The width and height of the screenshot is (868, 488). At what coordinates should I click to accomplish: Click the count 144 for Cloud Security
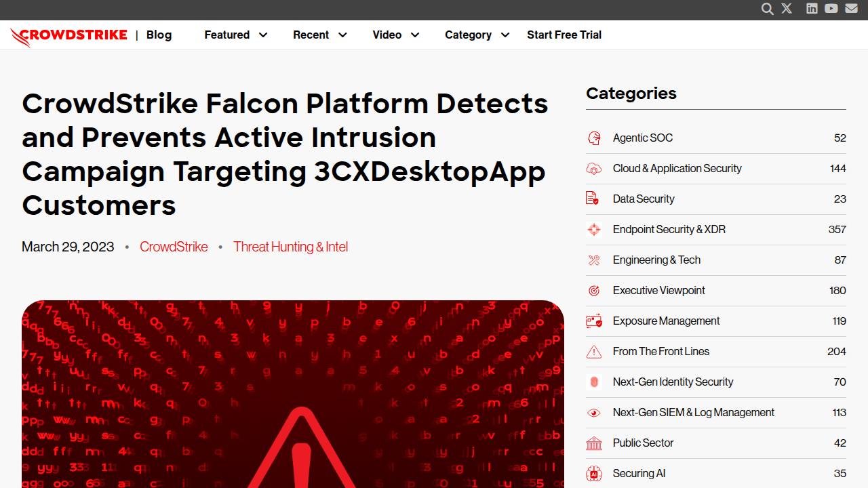coord(838,168)
